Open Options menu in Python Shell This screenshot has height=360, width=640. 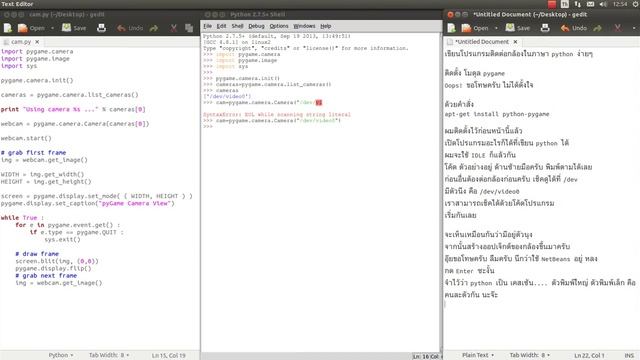point(279,26)
